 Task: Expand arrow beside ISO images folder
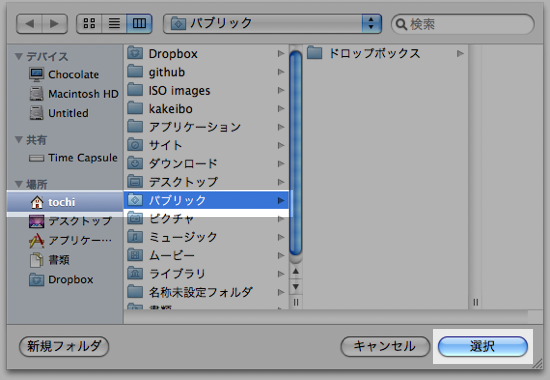[x=281, y=91]
